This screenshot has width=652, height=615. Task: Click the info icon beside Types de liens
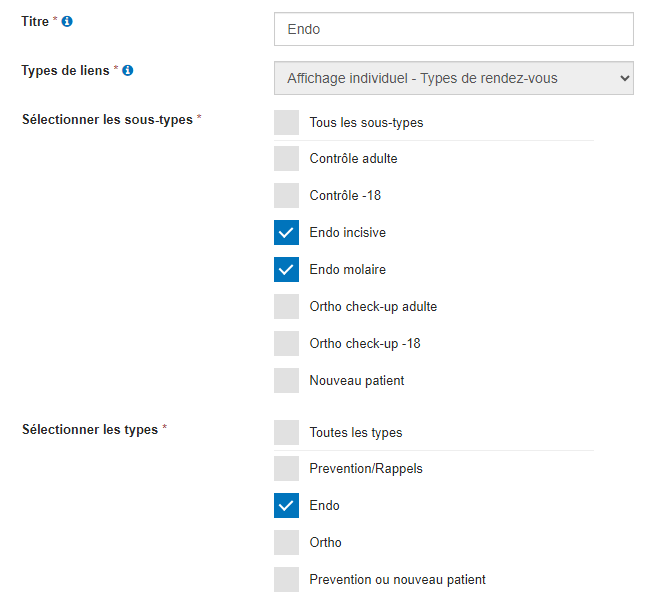pyautogui.click(x=128, y=71)
